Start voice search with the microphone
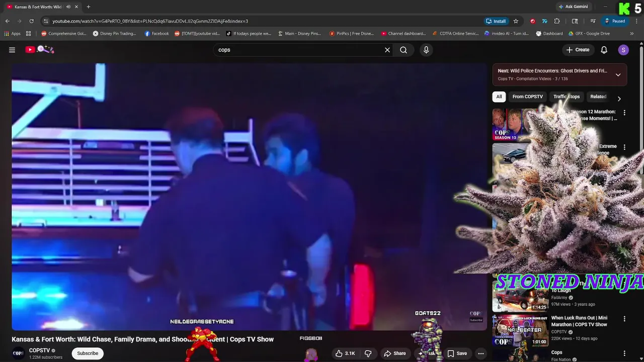The width and height of the screenshot is (644, 362). 426,50
